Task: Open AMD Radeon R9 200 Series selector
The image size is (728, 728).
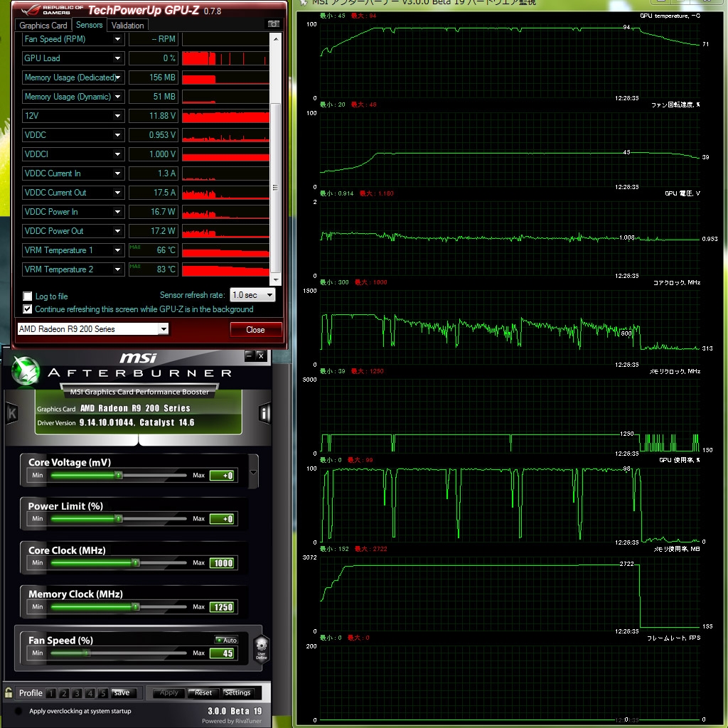Action: click(x=93, y=328)
